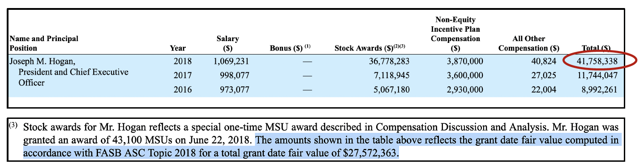The width and height of the screenshot is (644, 168).
Task: Click the footnote (3) marker
Action: tap(13, 126)
